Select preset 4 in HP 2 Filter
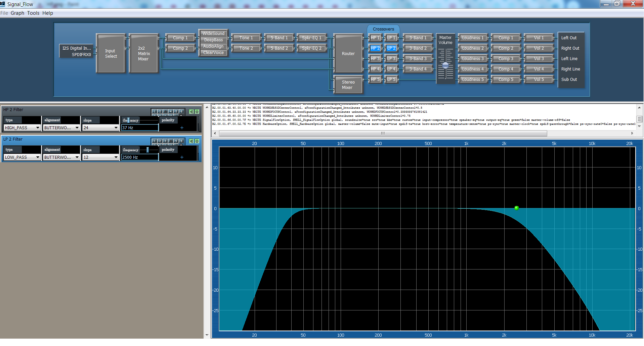Viewport: 644px width, 346px height. 170,112
